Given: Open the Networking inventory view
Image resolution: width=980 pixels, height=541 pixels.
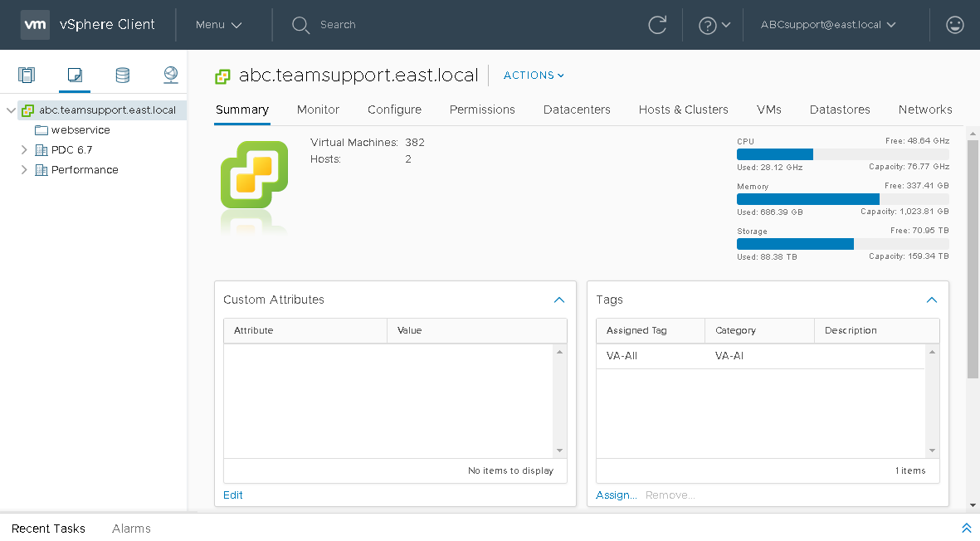Looking at the screenshot, I should [x=170, y=74].
